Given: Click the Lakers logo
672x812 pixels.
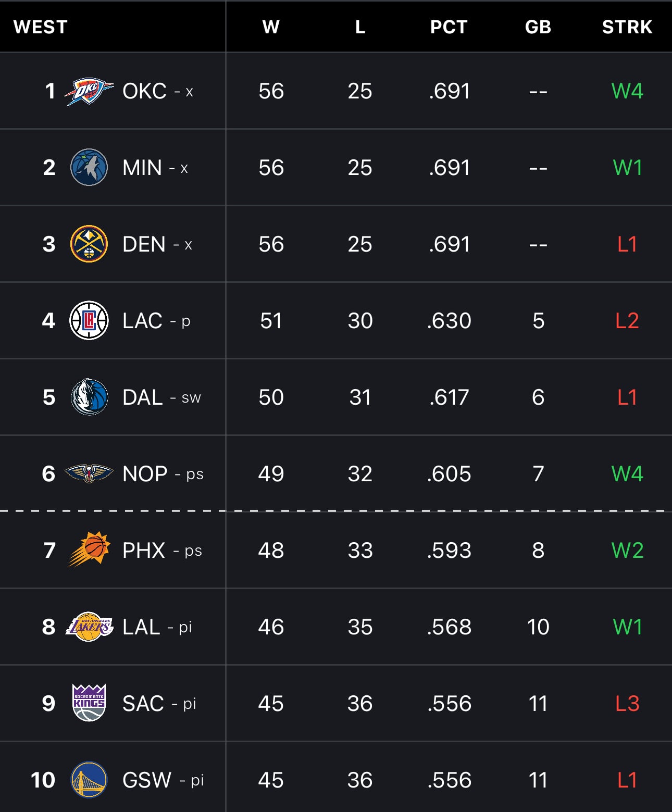Looking at the screenshot, I should click(89, 627).
